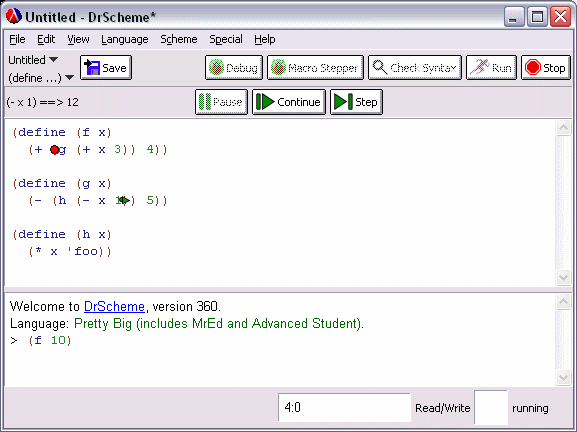Click the running status text
The height and width of the screenshot is (432, 577).
pyautogui.click(x=530, y=408)
